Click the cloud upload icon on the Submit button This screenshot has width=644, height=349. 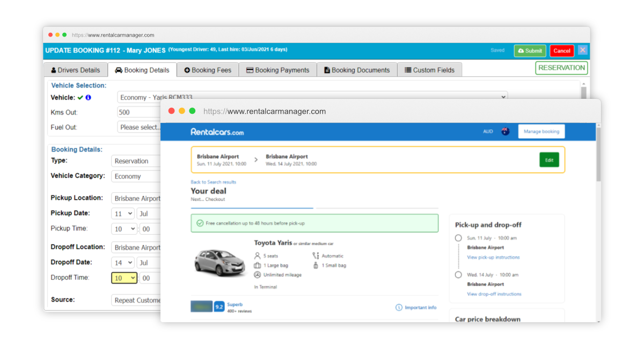[520, 50]
